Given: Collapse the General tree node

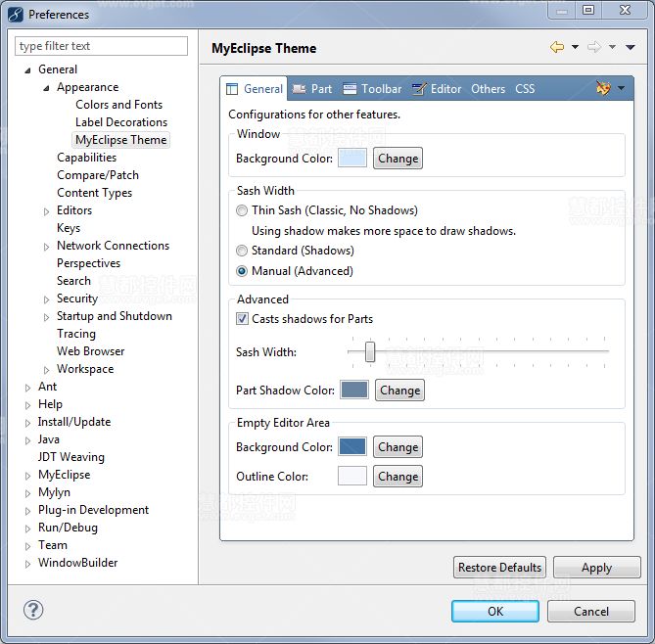Looking at the screenshot, I should 27,70.
